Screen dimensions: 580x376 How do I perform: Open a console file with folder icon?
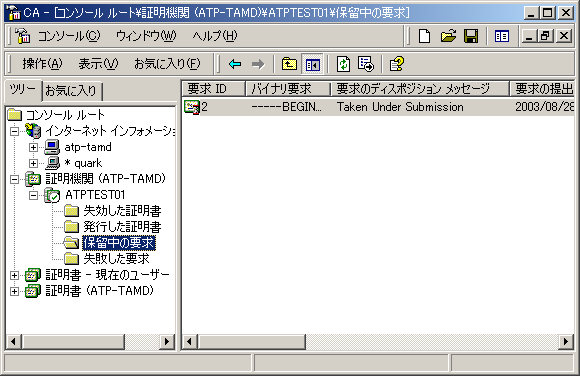pyautogui.click(x=448, y=36)
